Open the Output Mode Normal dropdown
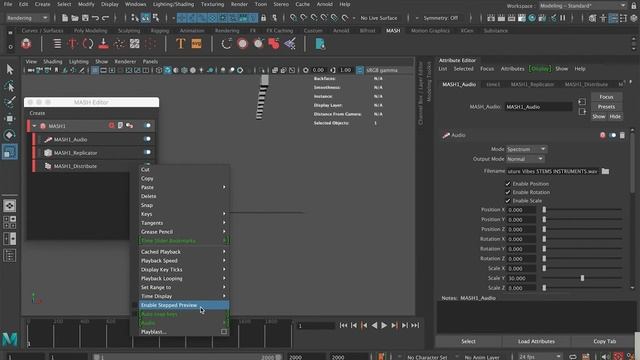The image size is (640, 360). pos(525,159)
